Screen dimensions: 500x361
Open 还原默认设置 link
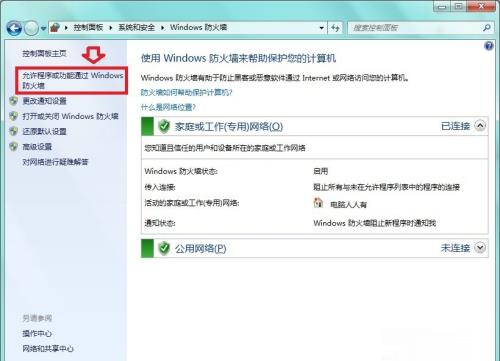tap(44, 131)
